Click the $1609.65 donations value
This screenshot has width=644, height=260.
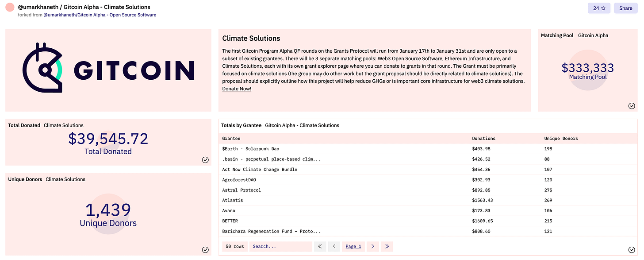point(483,221)
